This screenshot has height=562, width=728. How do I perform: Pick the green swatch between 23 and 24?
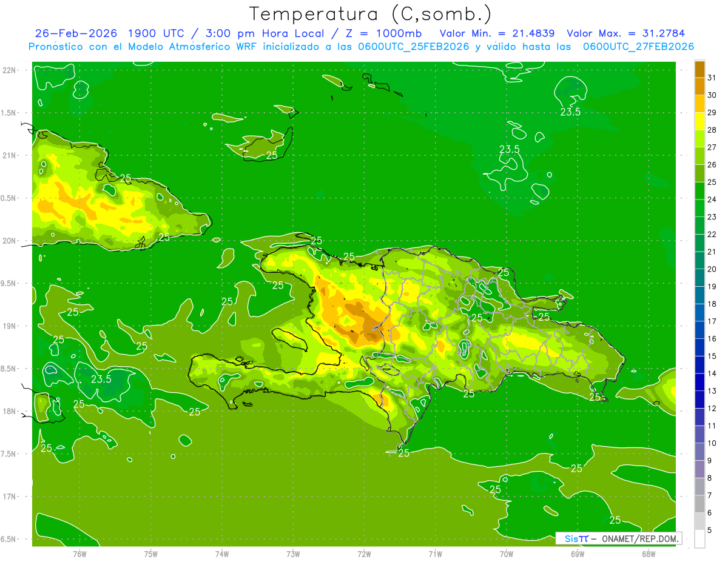tap(699, 208)
